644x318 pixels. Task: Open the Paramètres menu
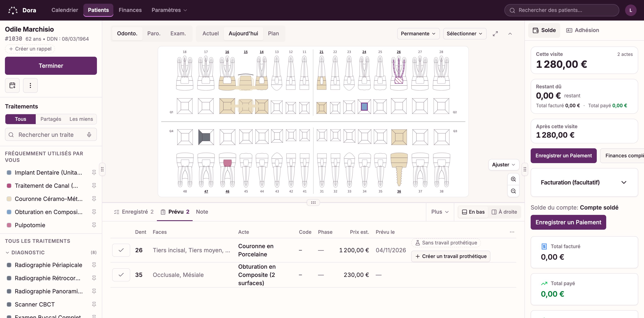[169, 10]
